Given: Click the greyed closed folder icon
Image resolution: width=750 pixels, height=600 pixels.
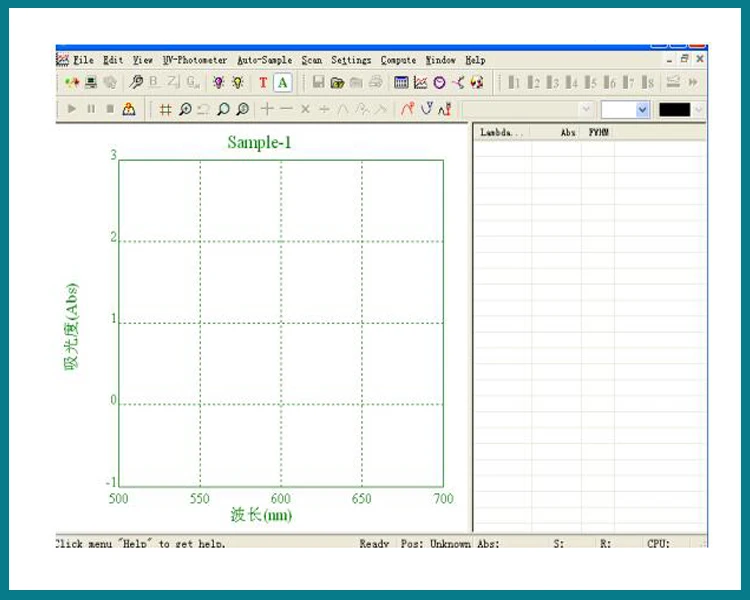Looking at the screenshot, I should click(356, 82).
